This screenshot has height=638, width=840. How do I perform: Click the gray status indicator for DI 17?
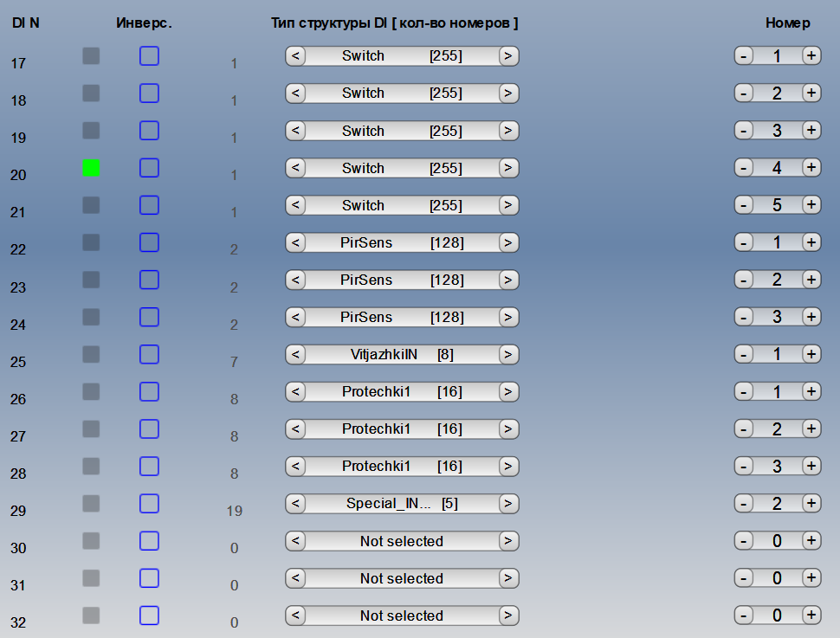point(91,56)
